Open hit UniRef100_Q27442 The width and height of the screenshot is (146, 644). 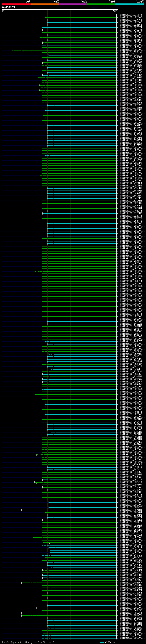point(131,20)
